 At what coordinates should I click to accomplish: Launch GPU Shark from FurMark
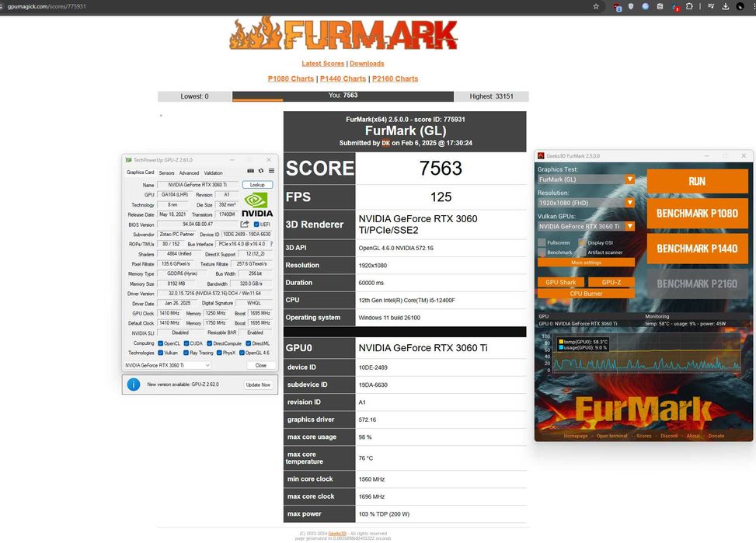point(561,282)
